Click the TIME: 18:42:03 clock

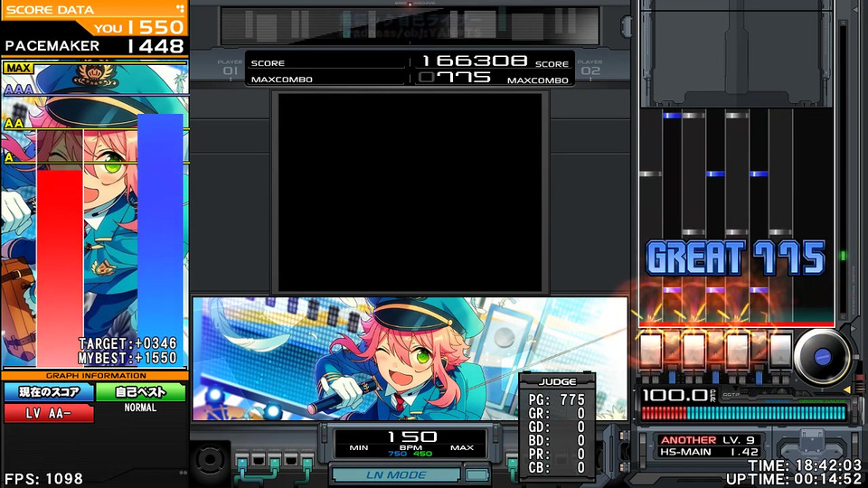click(805, 465)
